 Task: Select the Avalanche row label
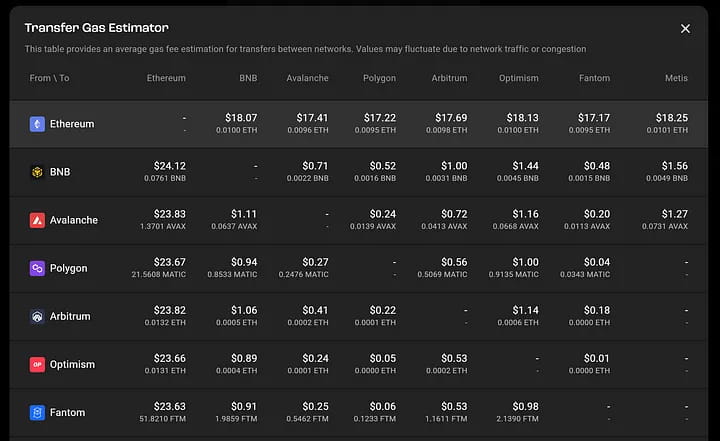pyautogui.click(x=74, y=220)
